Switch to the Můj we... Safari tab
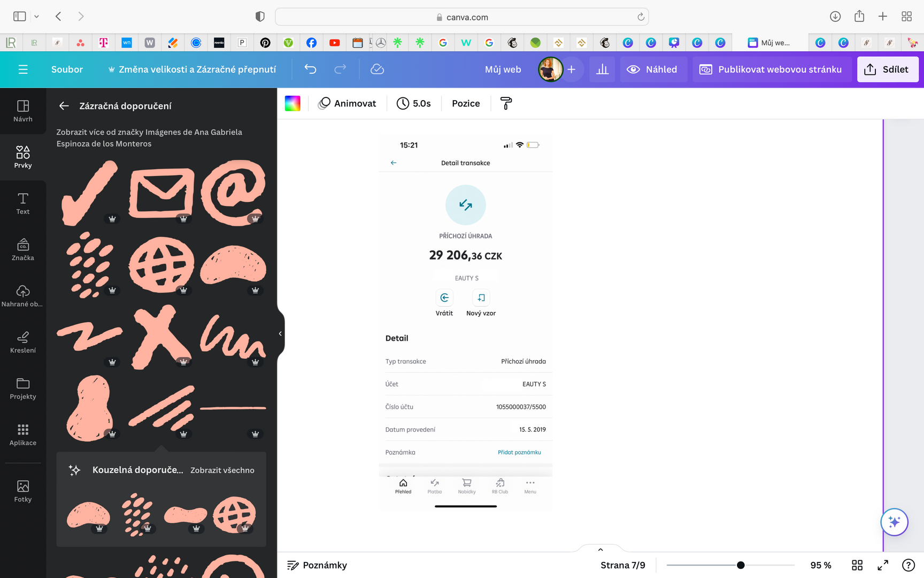 [769, 43]
